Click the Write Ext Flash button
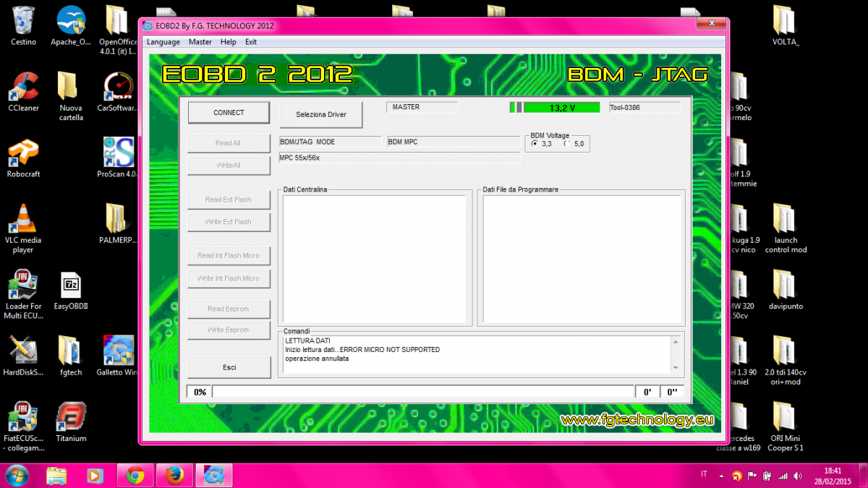868x488 pixels. (229, 222)
